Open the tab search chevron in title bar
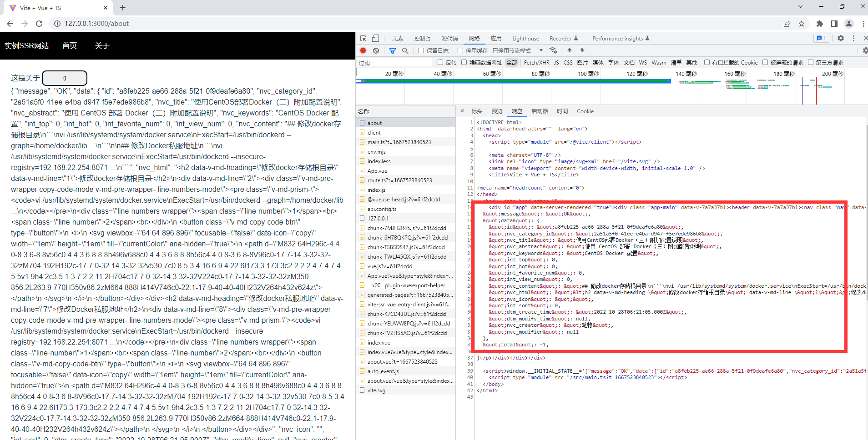Screen dimensions: 868x440 pos(800,7)
